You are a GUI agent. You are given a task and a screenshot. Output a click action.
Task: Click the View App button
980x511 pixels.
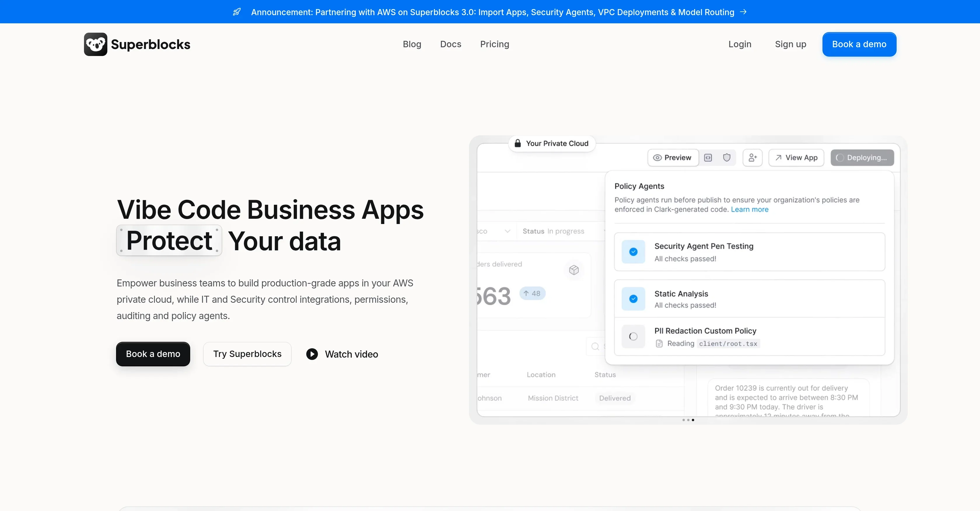pyautogui.click(x=796, y=157)
